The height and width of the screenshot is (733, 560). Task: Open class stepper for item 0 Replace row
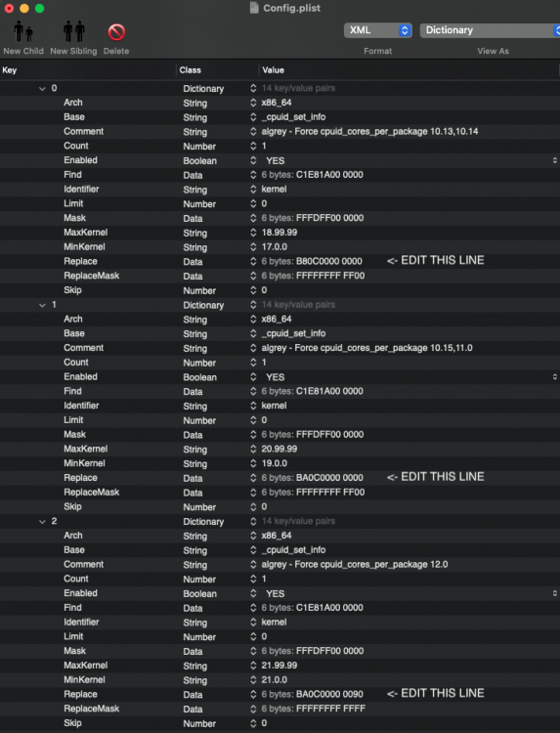[253, 261]
